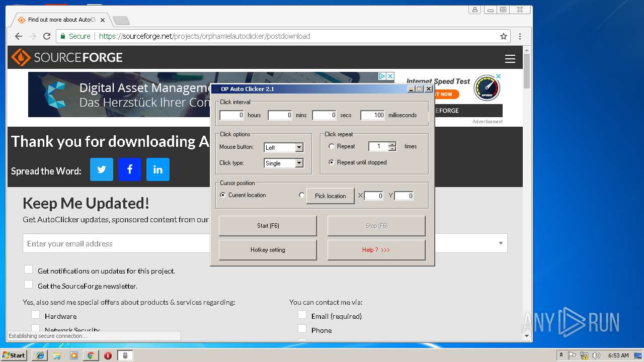The width and height of the screenshot is (644, 362).
Task: Check the Hardware special offers box
Action: point(35,315)
